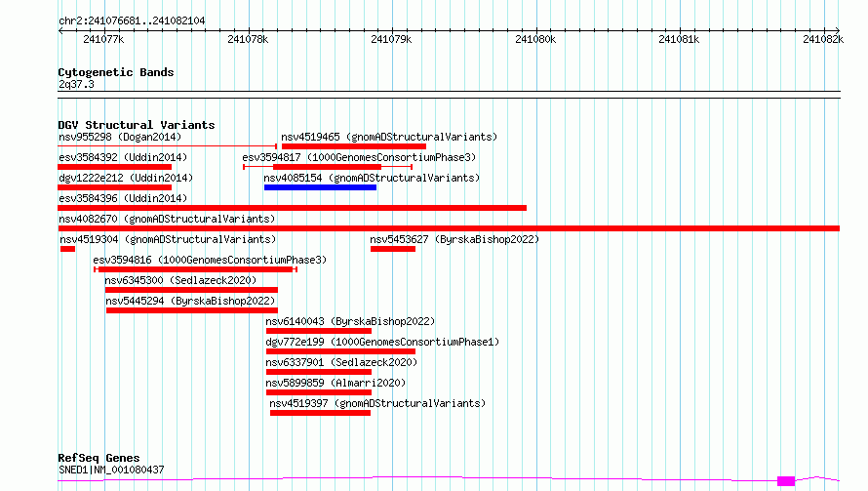Image resolution: width=868 pixels, height=491 pixels.
Task: Open the nsv4082670 gnomAD variant label
Action: pyautogui.click(x=167, y=219)
